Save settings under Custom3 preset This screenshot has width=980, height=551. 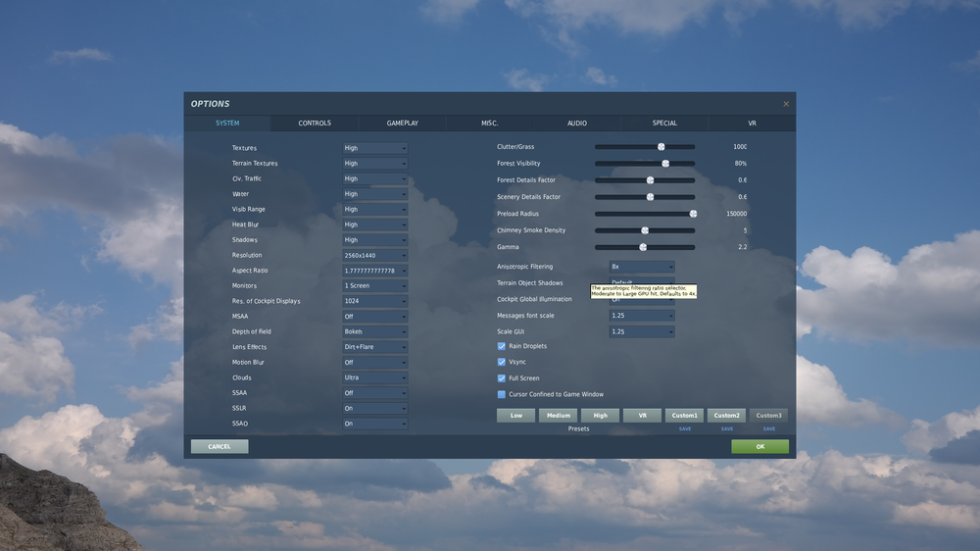point(769,429)
